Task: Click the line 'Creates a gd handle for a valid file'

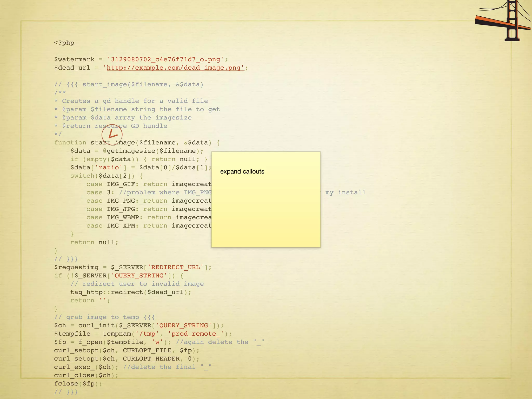Action: click(135, 101)
